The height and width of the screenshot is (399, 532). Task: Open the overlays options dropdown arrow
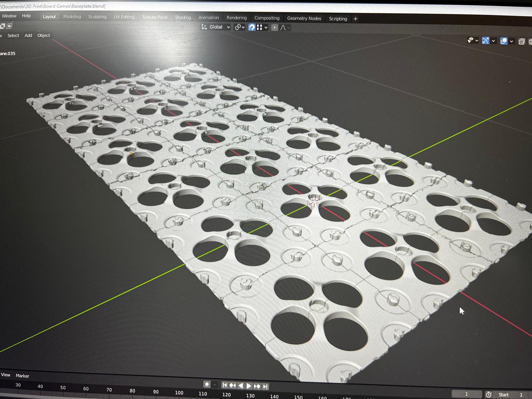tap(511, 41)
